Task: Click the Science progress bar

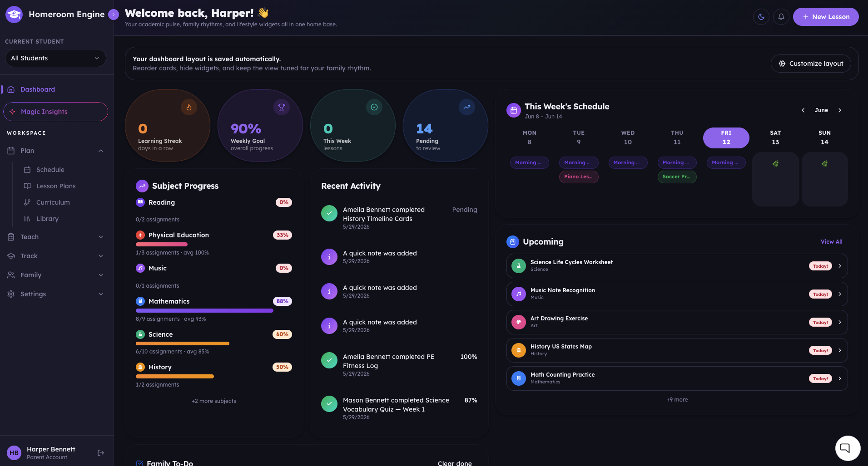Action: pyautogui.click(x=183, y=343)
